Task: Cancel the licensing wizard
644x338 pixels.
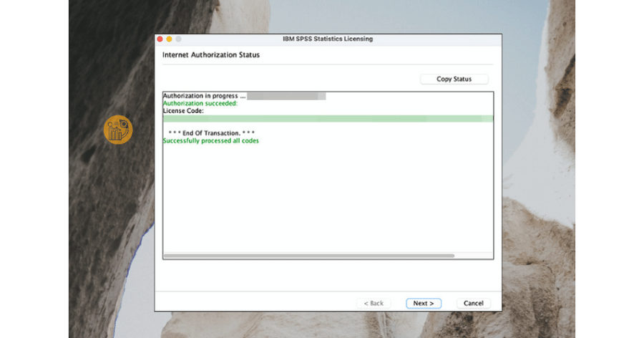Action: coord(473,303)
